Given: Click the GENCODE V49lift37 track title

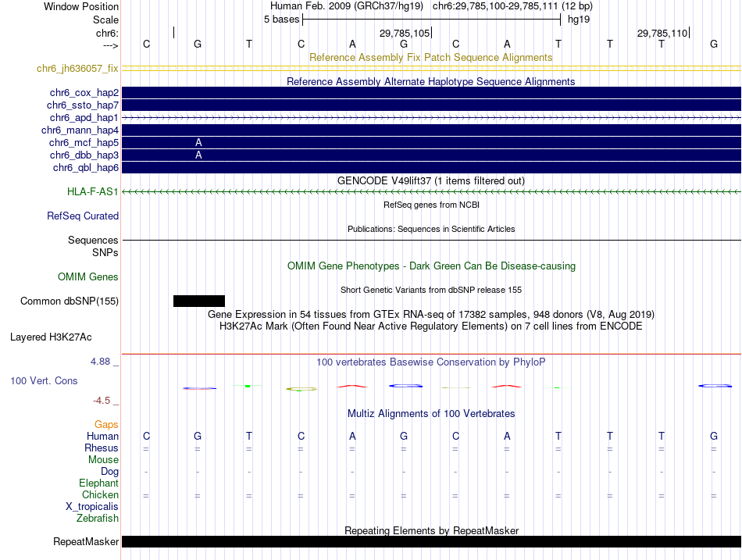Looking at the screenshot, I should click(430, 181).
